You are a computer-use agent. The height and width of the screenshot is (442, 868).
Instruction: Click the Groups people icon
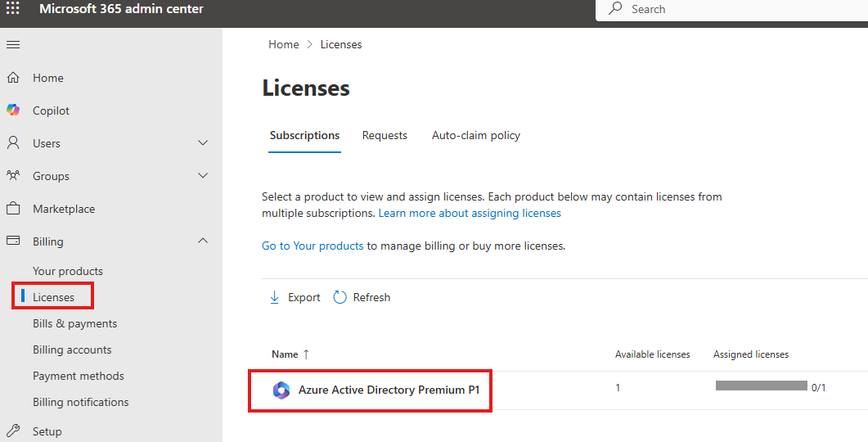pos(13,176)
